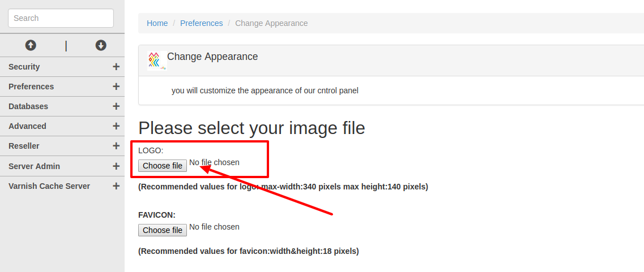
Task: Click the up arrow circle icon
Action: tap(31, 45)
